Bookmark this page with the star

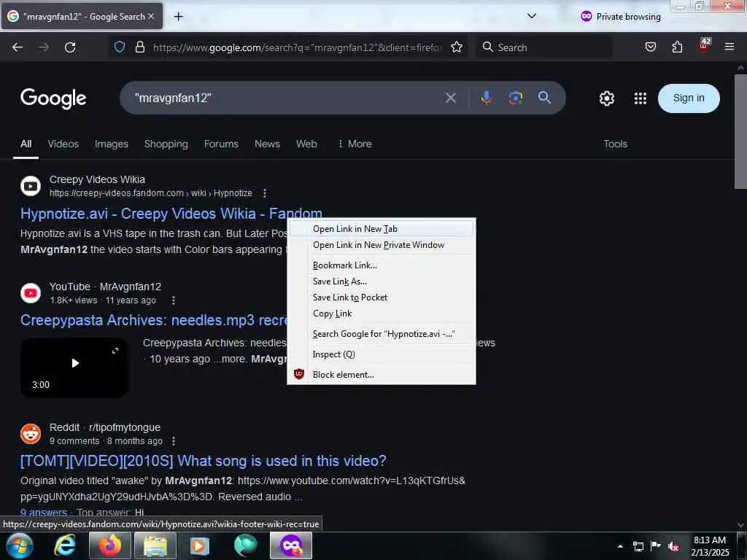coord(457,47)
